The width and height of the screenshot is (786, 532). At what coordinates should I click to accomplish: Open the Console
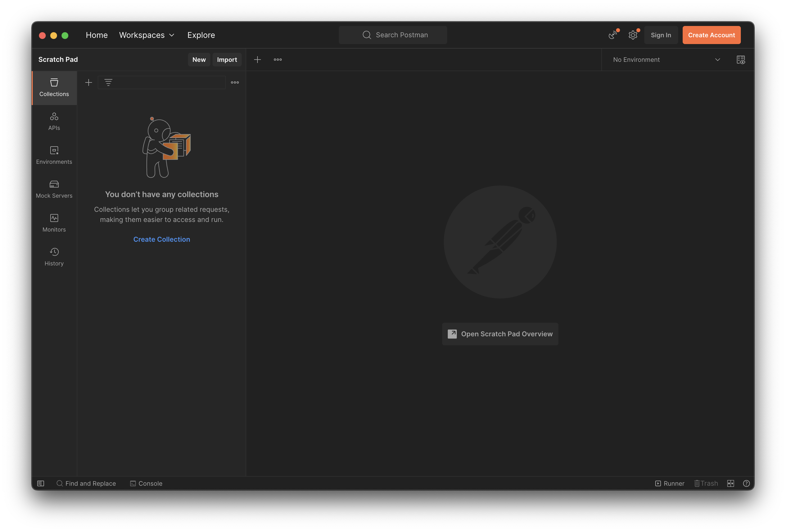click(x=146, y=483)
